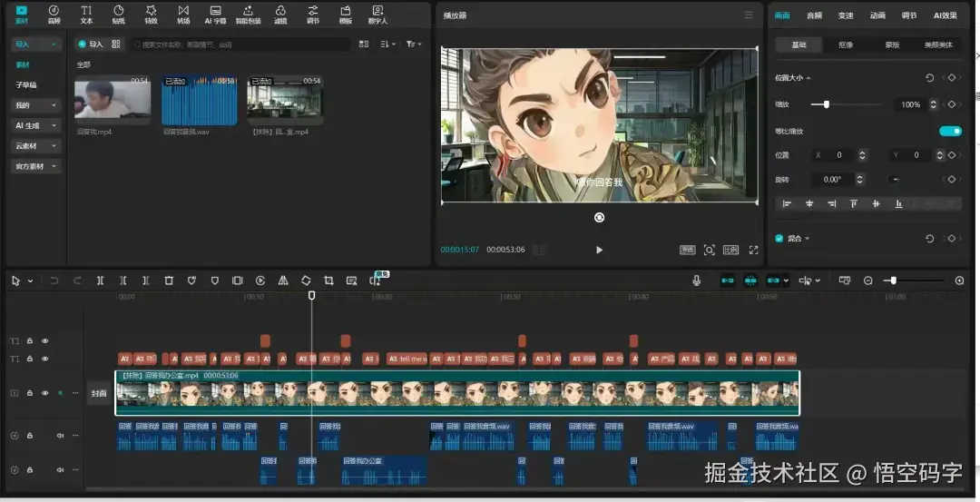This screenshot has height=502, width=980.
Task: Open the 特效 effects panel
Action: 151,15
